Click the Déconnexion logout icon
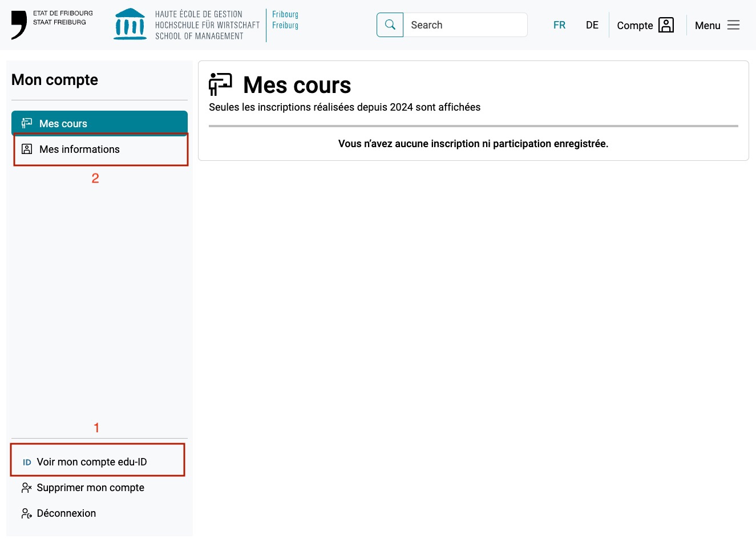756x543 pixels. point(26,513)
